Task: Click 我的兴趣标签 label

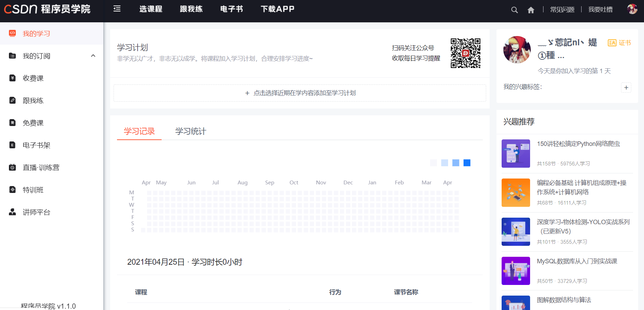Action: click(523, 87)
